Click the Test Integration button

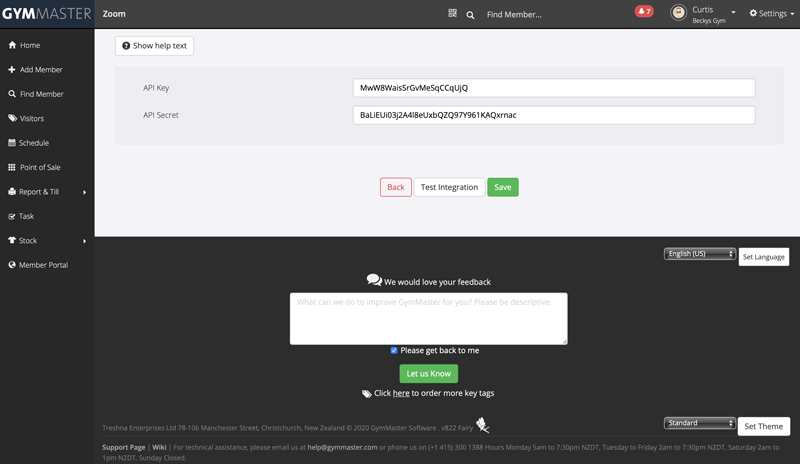point(449,187)
